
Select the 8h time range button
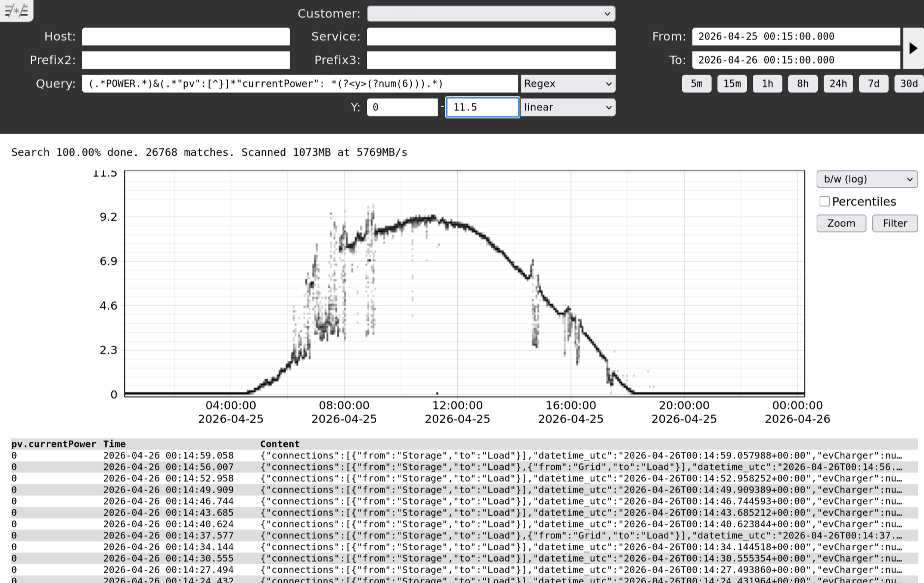tap(803, 84)
